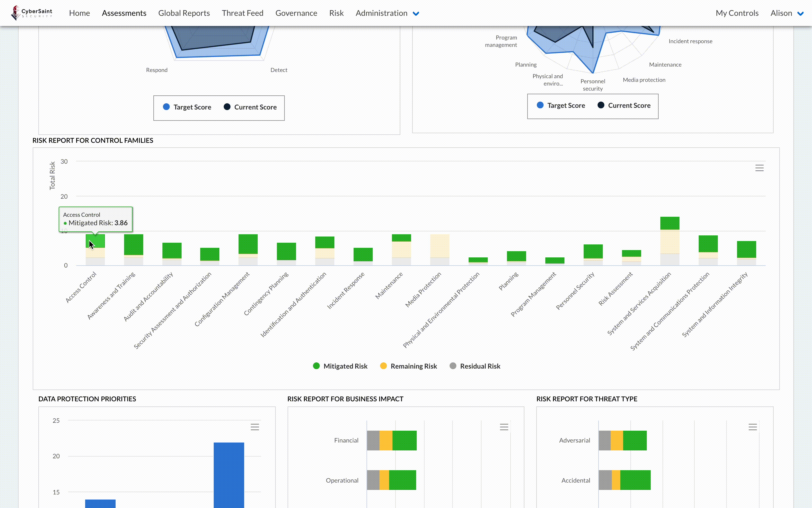The image size is (812, 508).
Task: Toggle Current Score in left radar legend
Action: (x=250, y=107)
